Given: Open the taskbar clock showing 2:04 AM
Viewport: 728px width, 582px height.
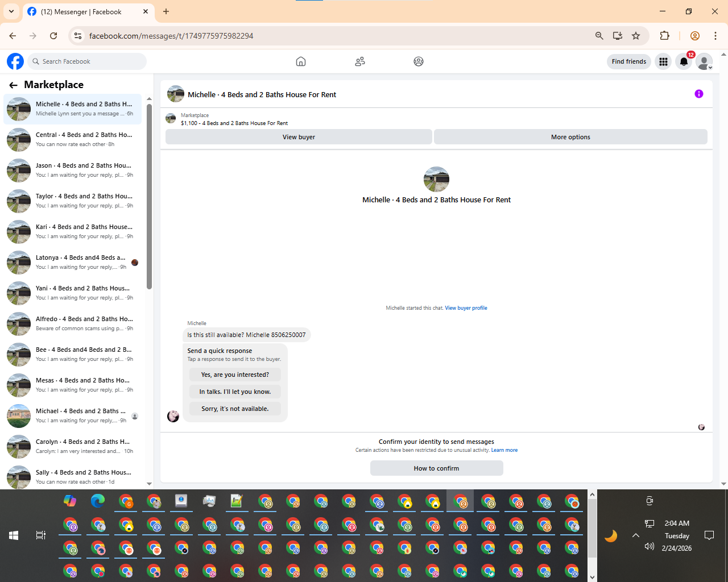Looking at the screenshot, I should pyautogui.click(x=677, y=535).
